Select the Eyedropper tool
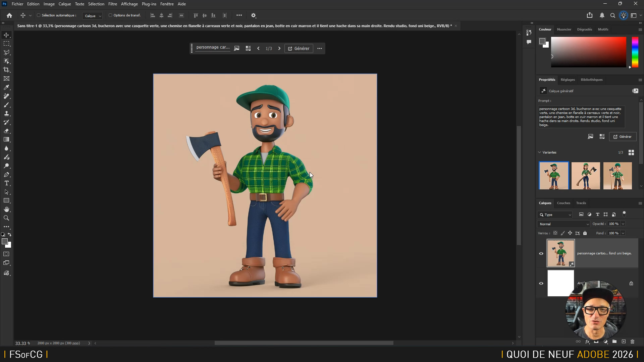 [x=6, y=87]
